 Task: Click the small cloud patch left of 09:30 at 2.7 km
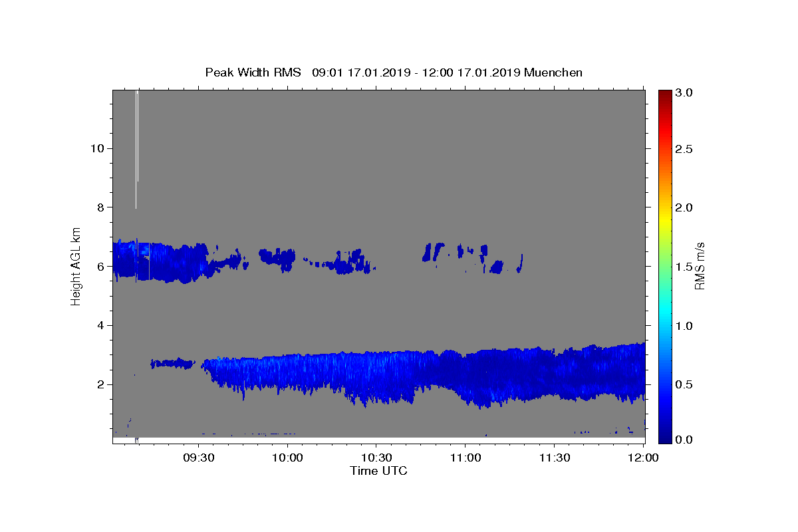(x=172, y=363)
